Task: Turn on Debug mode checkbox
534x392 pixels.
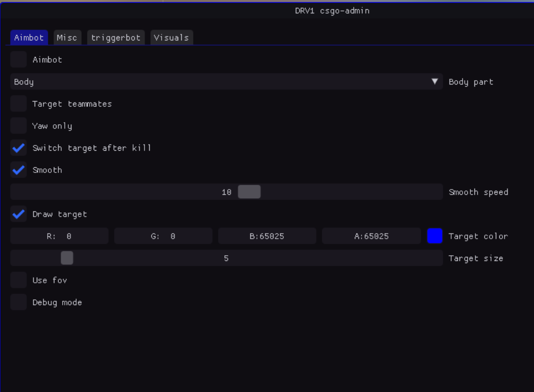Action: click(19, 302)
